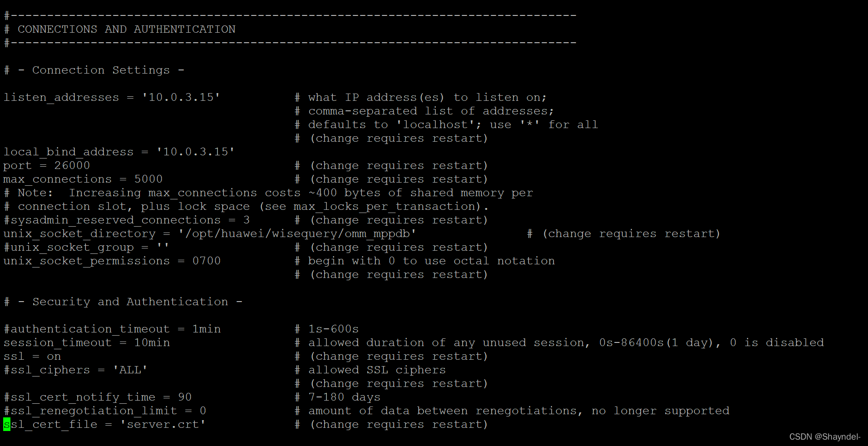Click the commented sysadmin_reserved_connections setting

[x=115, y=220]
